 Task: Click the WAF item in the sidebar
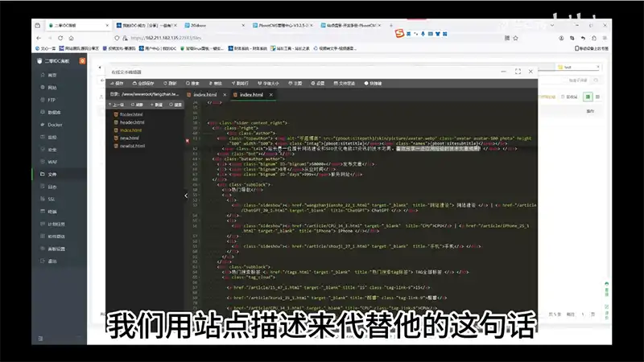(52, 162)
